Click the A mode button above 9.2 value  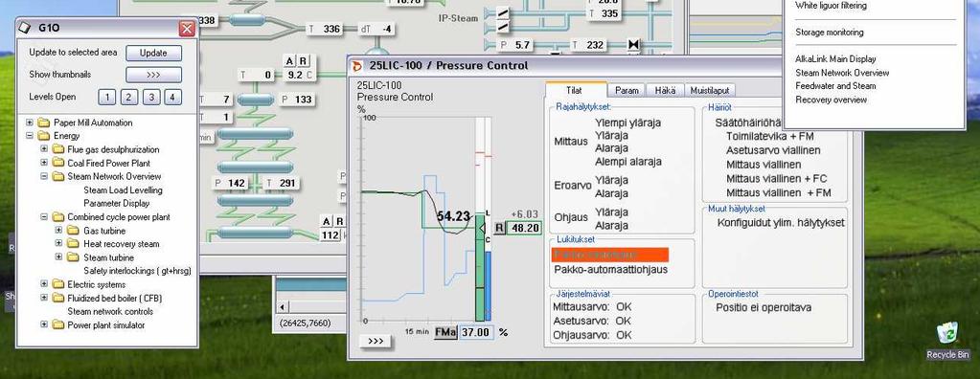tap(289, 61)
